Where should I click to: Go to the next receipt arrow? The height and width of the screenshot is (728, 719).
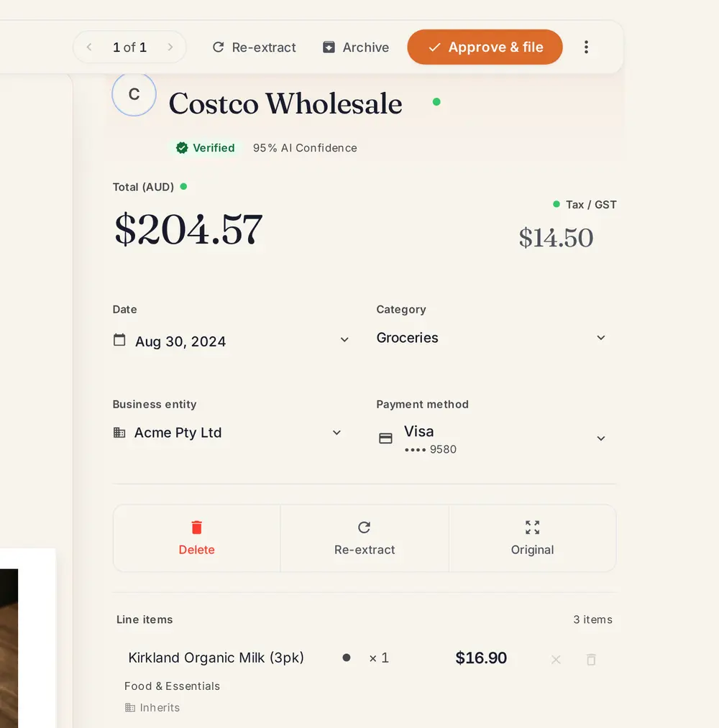[170, 47]
